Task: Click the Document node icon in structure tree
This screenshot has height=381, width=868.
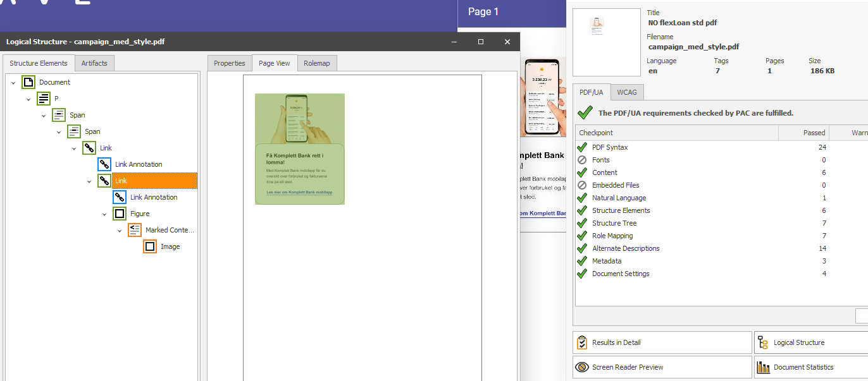Action: click(x=28, y=82)
